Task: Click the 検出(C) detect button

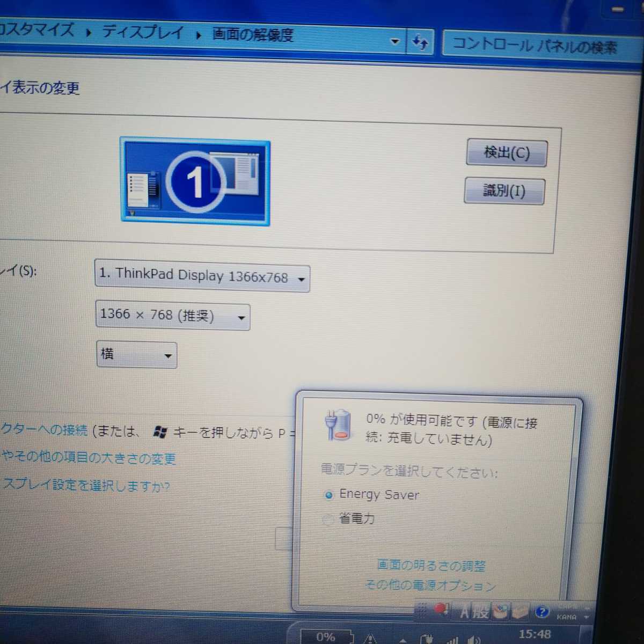Action: (507, 153)
